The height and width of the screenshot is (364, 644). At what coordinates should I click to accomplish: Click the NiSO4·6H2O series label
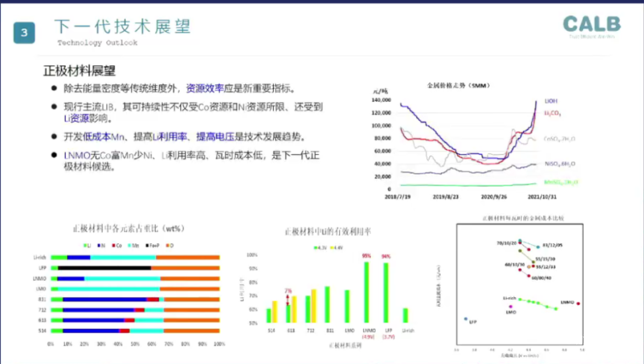coord(560,164)
